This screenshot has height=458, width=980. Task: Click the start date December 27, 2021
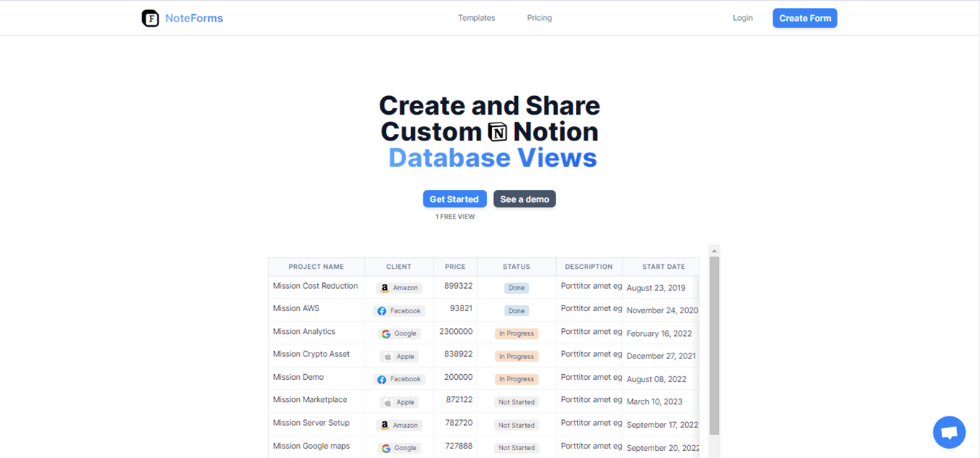[661, 356]
